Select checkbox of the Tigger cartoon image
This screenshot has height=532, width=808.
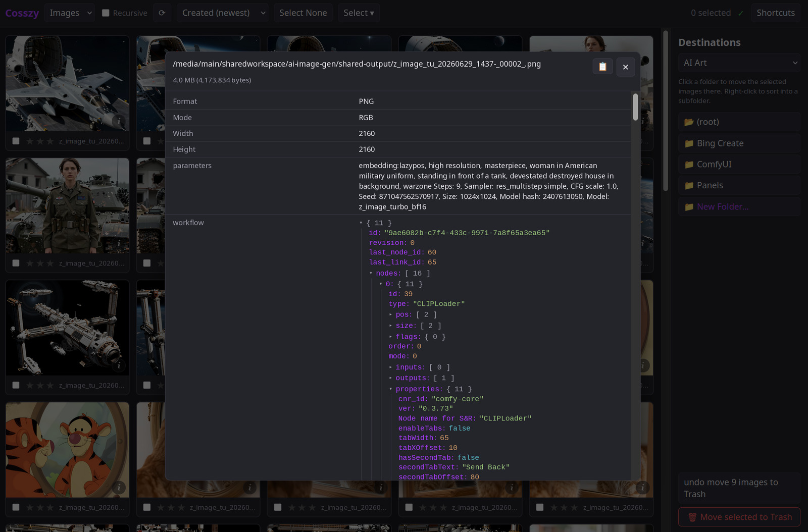point(16,507)
